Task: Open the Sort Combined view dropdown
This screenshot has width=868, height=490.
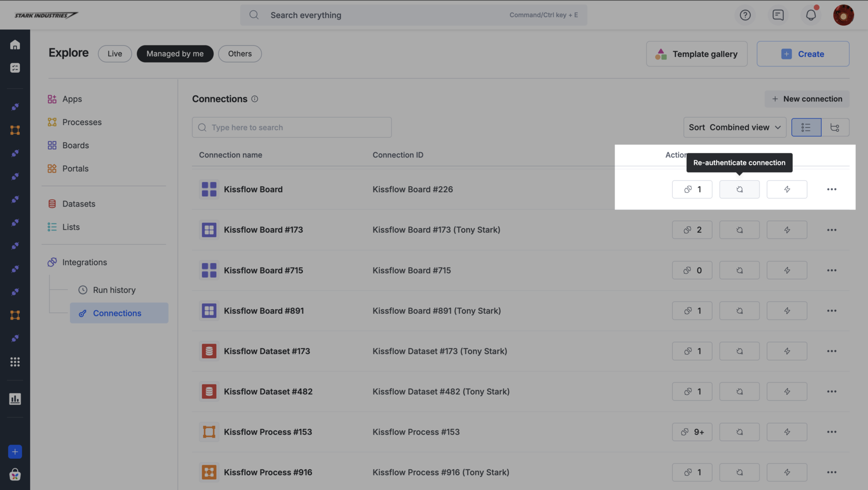Action: click(734, 127)
